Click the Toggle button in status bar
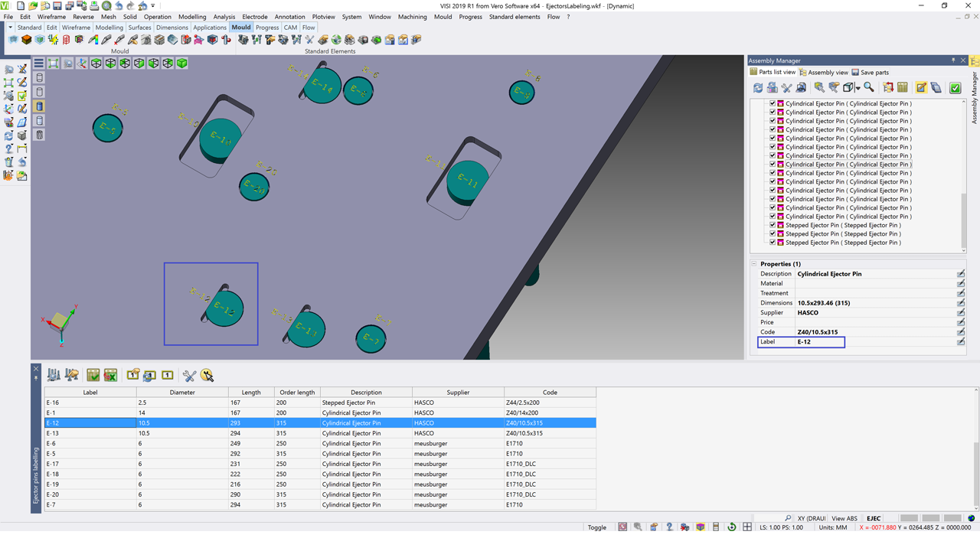This screenshot has width=980, height=551. pos(597,527)
